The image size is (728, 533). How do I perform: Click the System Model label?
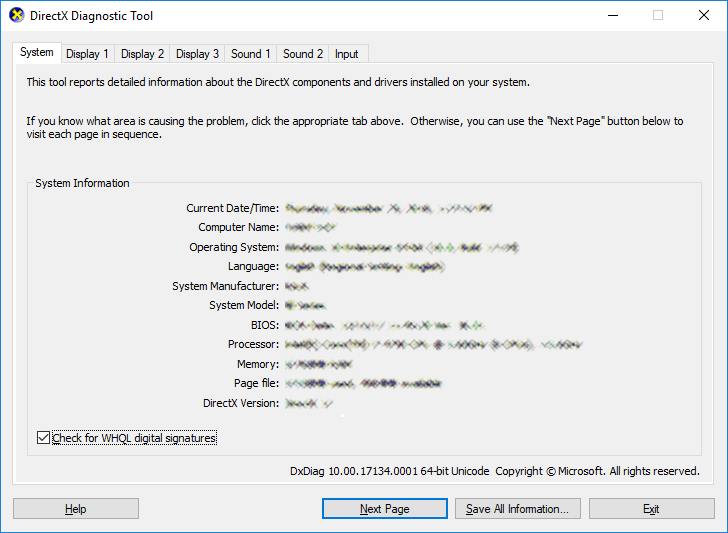(244, 306)
